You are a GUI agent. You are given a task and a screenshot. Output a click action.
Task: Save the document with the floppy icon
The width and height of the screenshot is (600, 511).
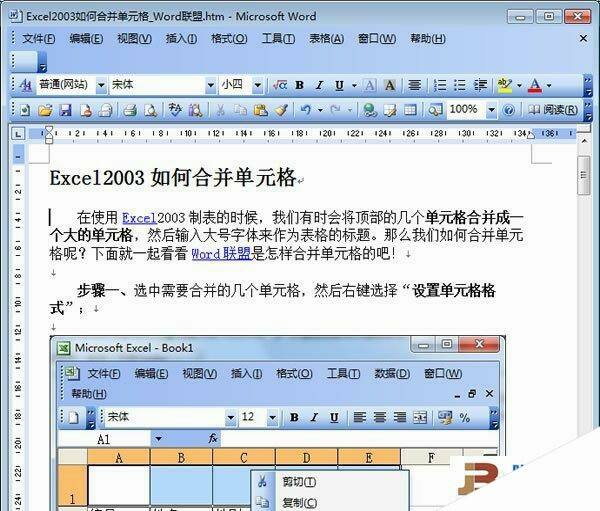point(65,111)
